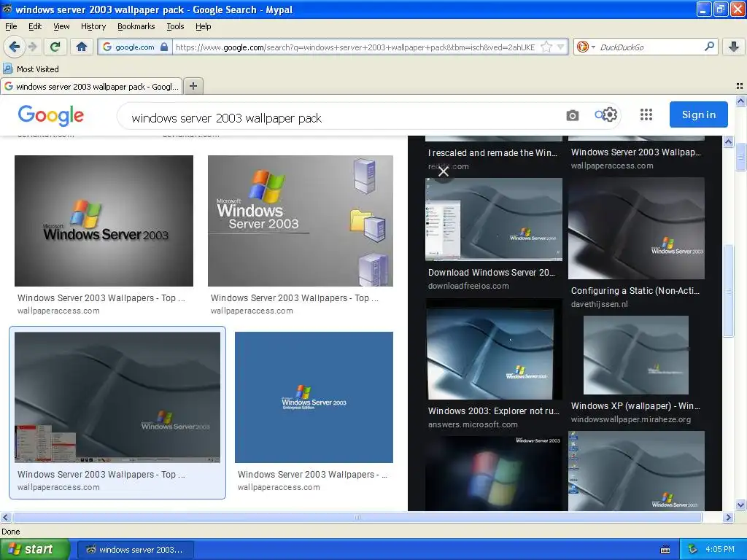Click into the Google search text field
Viewport: 747px width, 560px height.
[343, 117]
